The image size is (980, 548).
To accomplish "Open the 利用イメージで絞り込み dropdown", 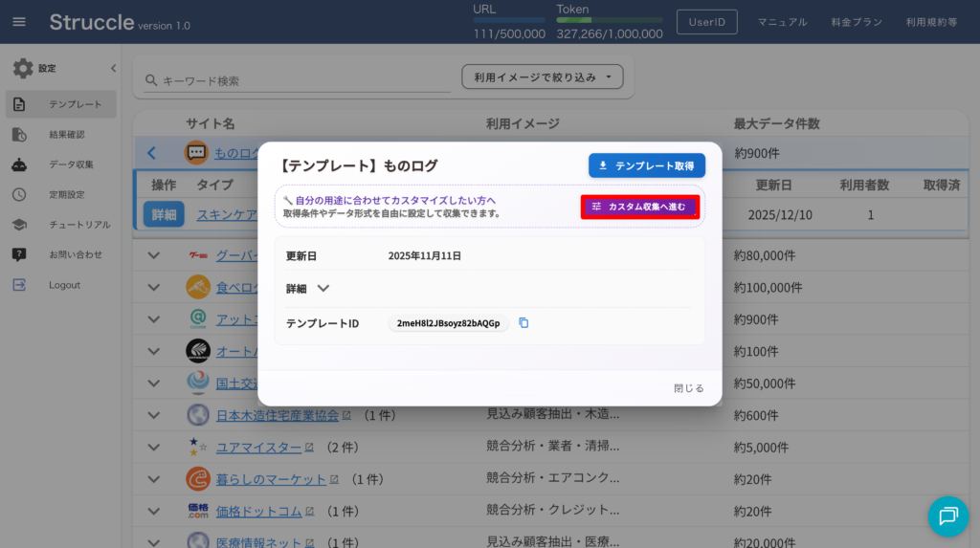I will (542, 77).
